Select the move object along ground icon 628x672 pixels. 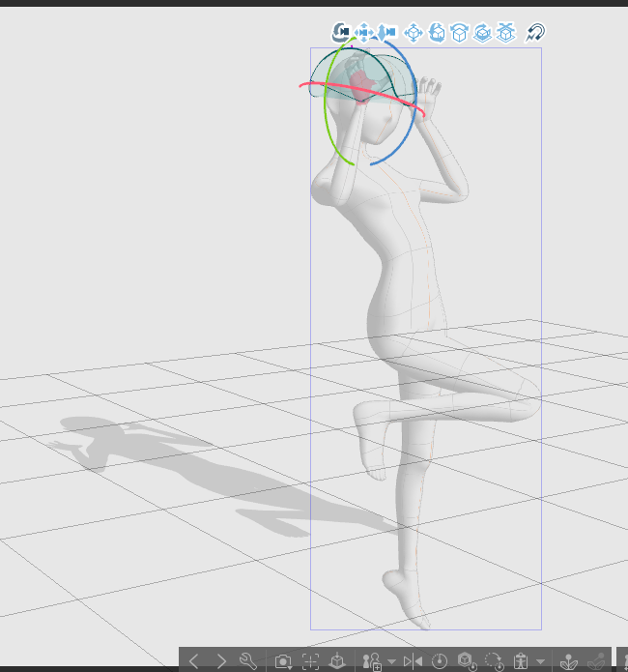[505, 33]
